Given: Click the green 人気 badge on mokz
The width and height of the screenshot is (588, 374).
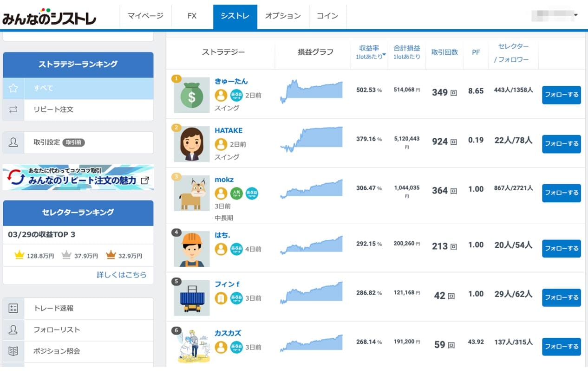Looking at the screenshot, I should (236, 193).
